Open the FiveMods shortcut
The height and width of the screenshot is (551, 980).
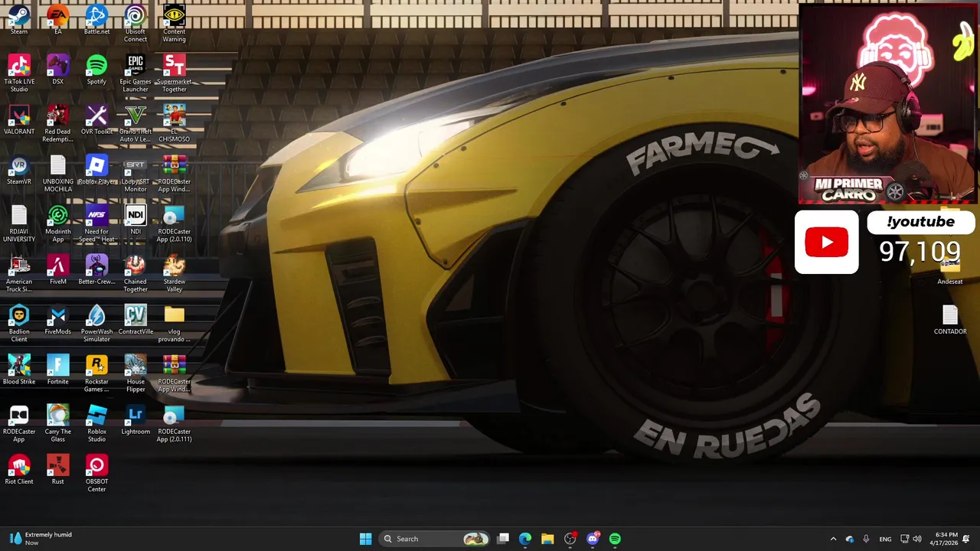tap(57, 319)
